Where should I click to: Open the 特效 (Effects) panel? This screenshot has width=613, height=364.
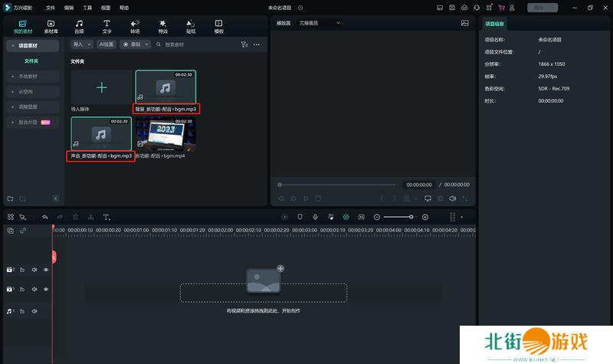click(x=162, y=27)
